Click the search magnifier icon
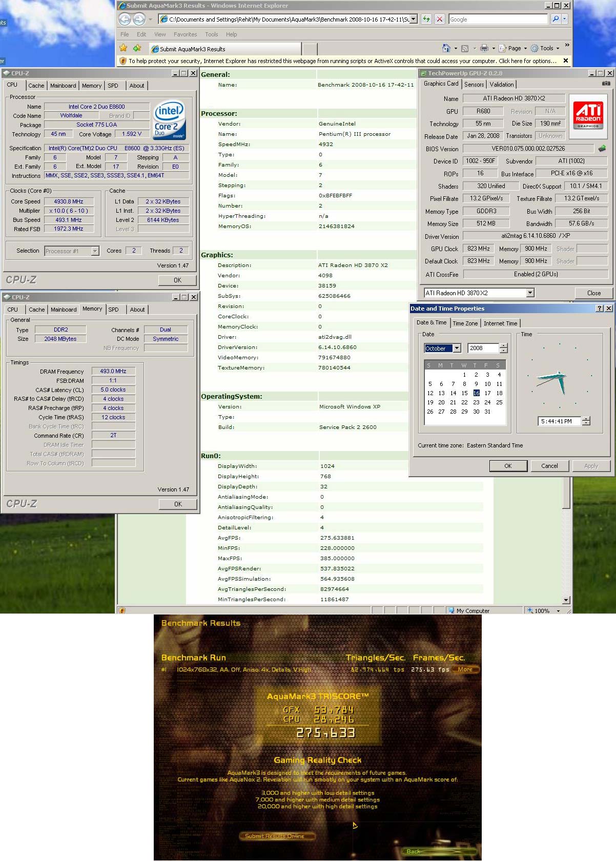This screenshot has width=616, height=861. pyautogui.click(x=556, y=19)
